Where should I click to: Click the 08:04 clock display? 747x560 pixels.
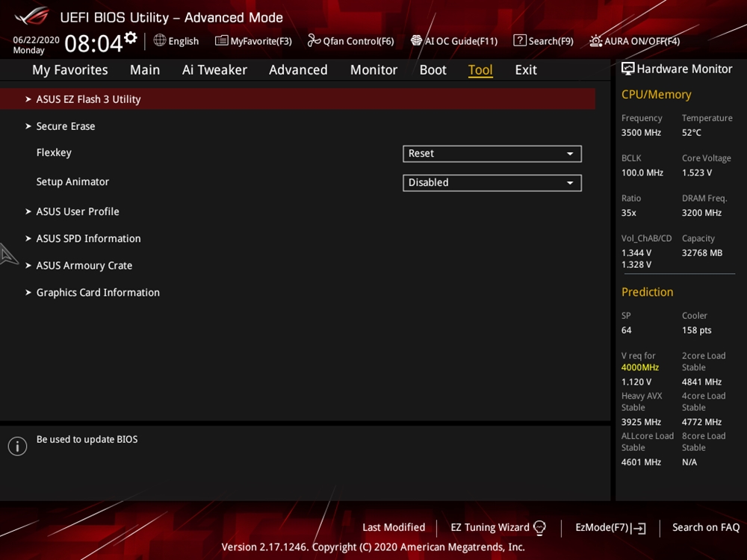click(94, 43)
